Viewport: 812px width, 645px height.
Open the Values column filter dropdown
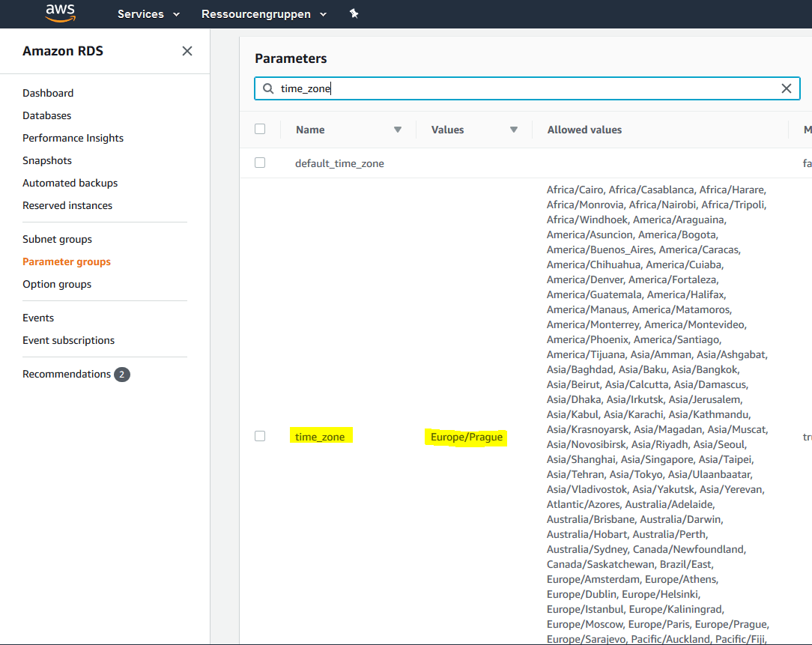tap(514, 129)
